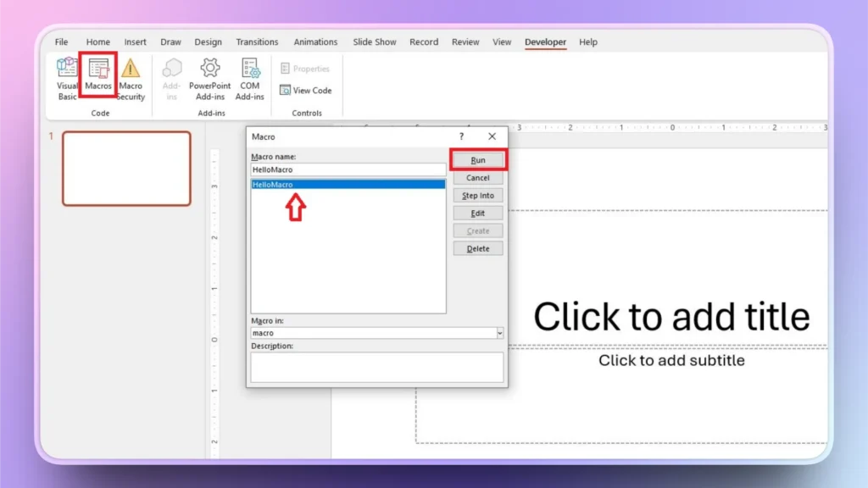
Task: Open COM Add-ins
Action: click(249, 79)
